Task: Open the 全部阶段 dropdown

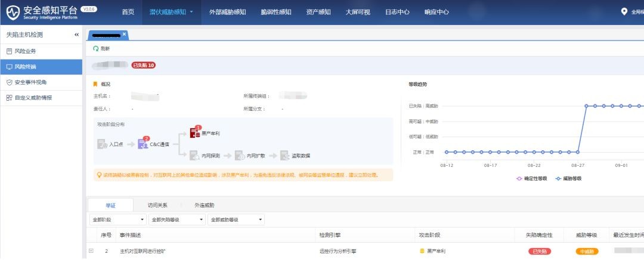Action: pyautogui.click(x=117, y=220)
